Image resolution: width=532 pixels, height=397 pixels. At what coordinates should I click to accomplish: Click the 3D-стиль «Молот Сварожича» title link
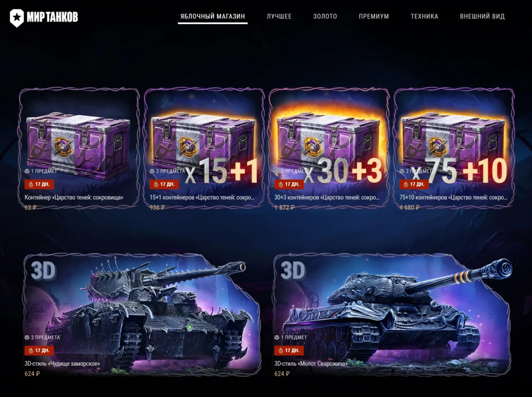[311, 364]
